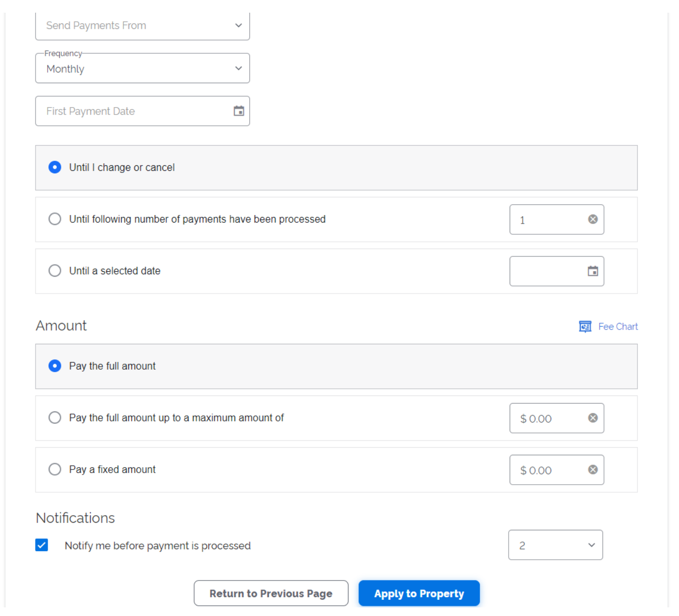Select "Until following number of payments have been processed"
This screenshot has height=616, width=679.
(x=55, y=219)
